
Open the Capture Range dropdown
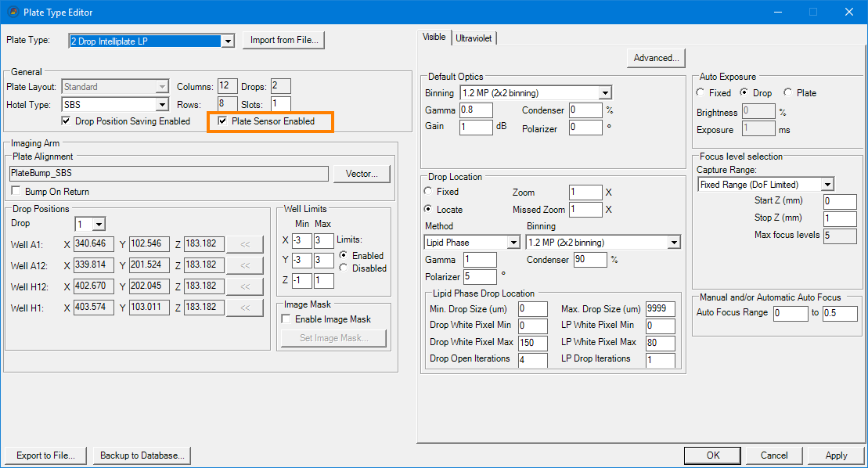pos(827,185)
